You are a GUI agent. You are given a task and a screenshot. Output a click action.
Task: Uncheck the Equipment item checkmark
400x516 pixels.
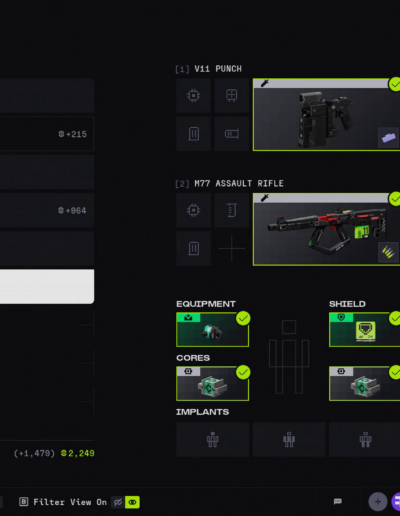[243, 318]
